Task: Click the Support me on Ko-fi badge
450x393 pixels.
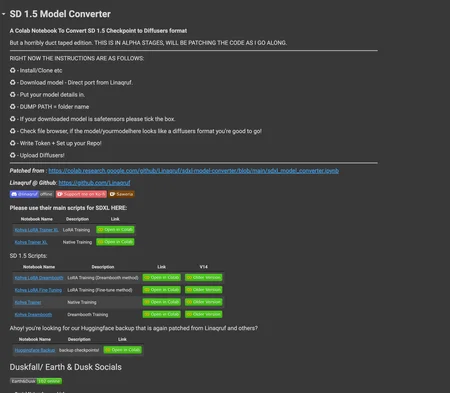Action: pyautogui.click(x=81, y=194)
